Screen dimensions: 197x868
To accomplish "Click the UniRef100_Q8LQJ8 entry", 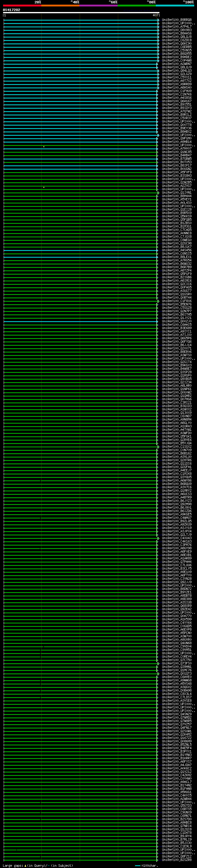I will click(x=177, y=37).
